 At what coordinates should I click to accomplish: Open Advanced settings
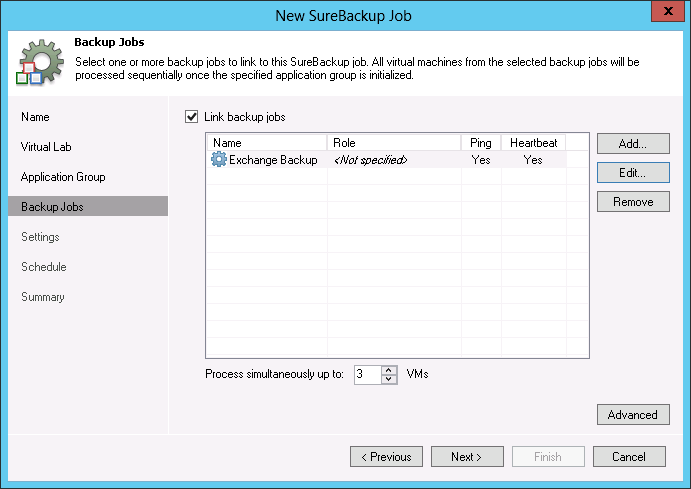click(x=633, y=415)
